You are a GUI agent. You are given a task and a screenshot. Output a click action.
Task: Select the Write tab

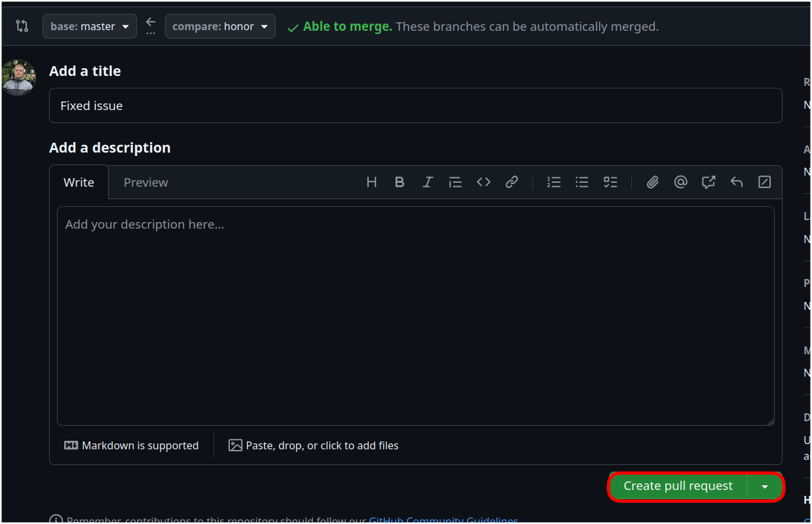coord(79,182)
